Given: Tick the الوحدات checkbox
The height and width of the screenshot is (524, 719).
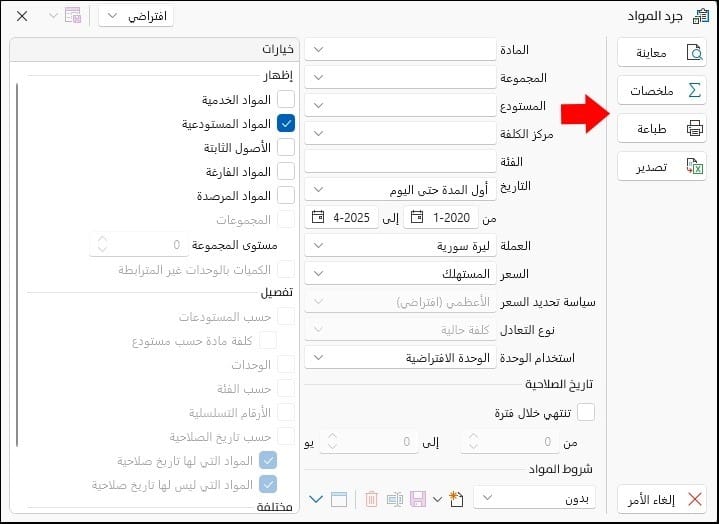Looking at the screenshot, I should (286, 364).
